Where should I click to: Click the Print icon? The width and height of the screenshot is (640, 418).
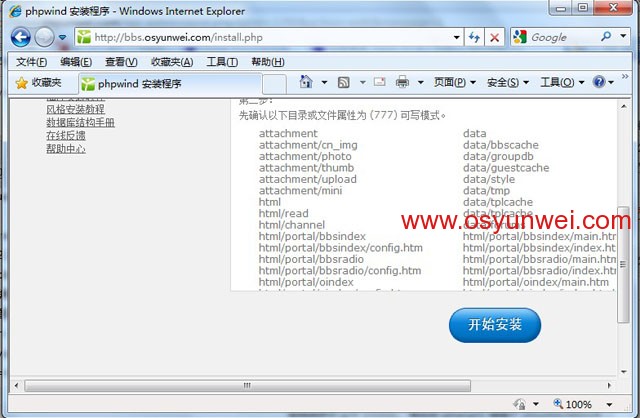402,82
